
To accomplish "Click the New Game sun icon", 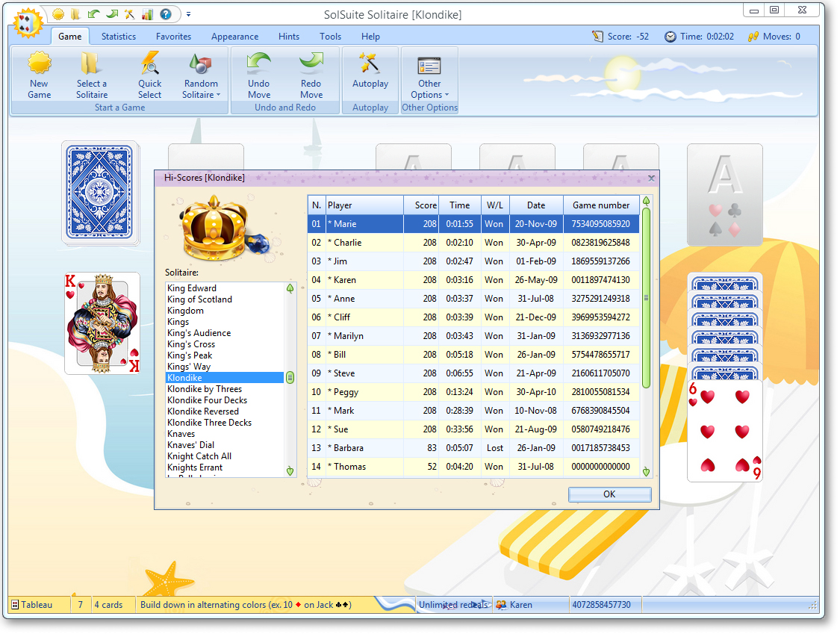I will click(x=39, y=63).
